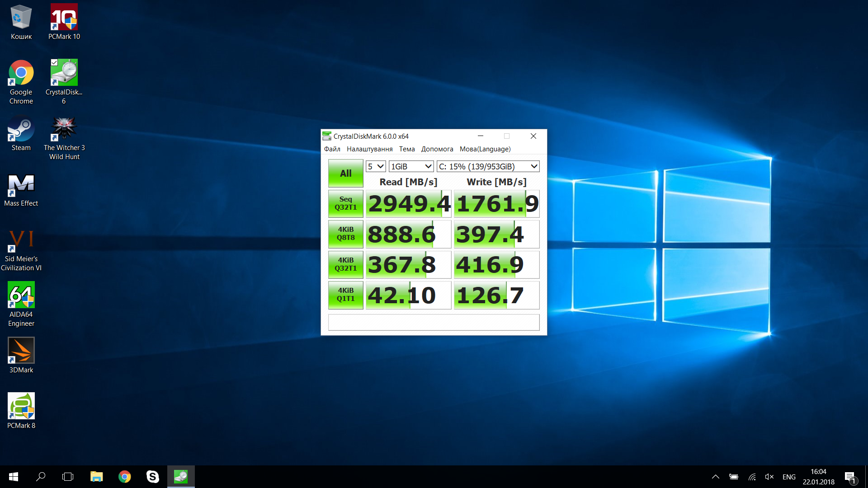Switch the ENG input language indicator
The width and height of the screenshot is (868, 488).
tap(789, 477)
